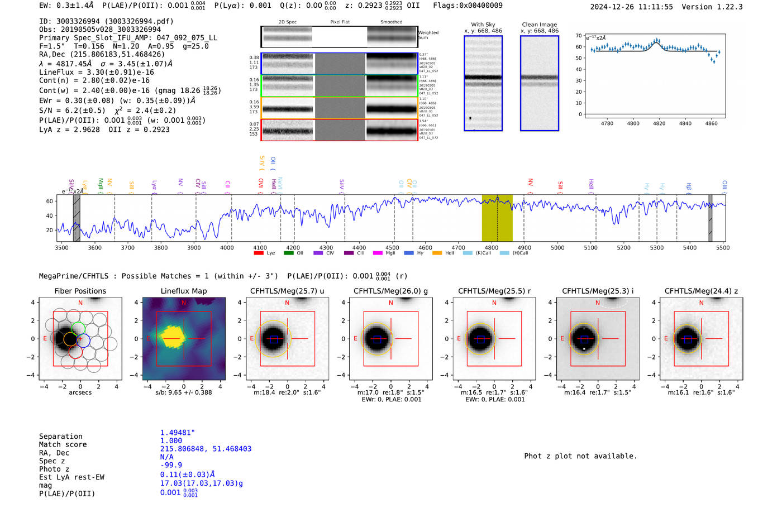782x532 pixels.
Task: Click the blue matched RA, Dec value
Action: pyautogui.click(x=206, y=449)
